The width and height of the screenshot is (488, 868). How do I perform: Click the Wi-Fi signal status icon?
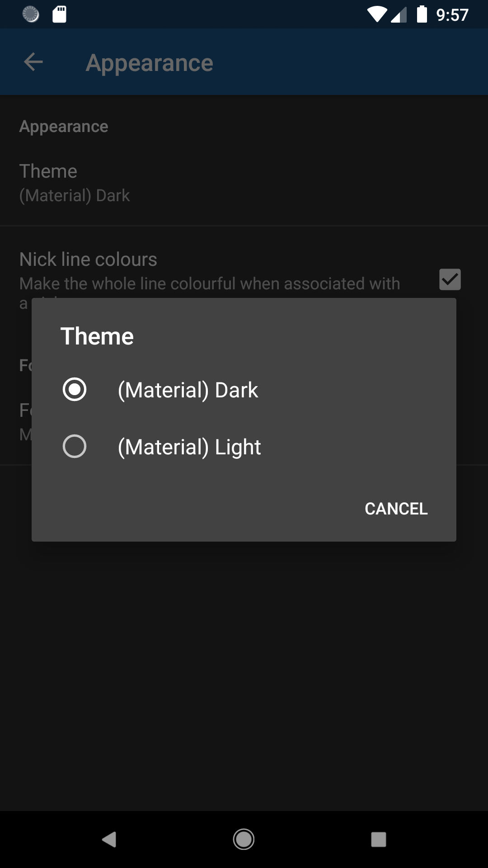(x=376, y=14)
